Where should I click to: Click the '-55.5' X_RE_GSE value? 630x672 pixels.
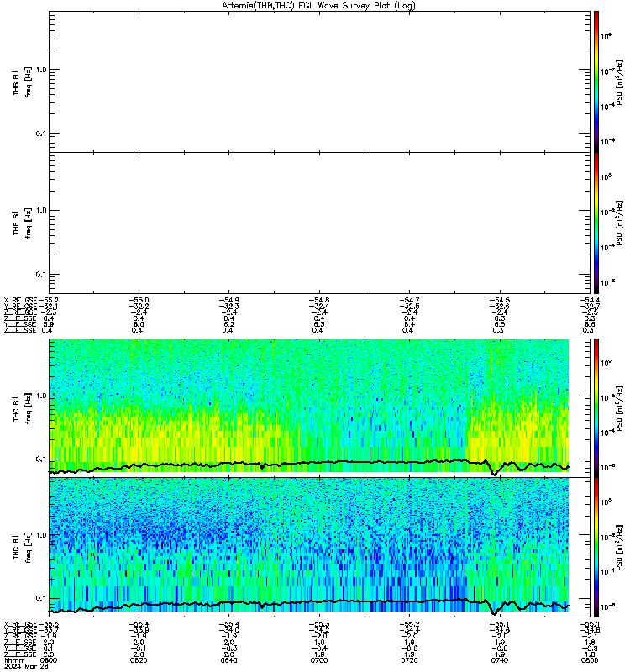click(49, 624)
